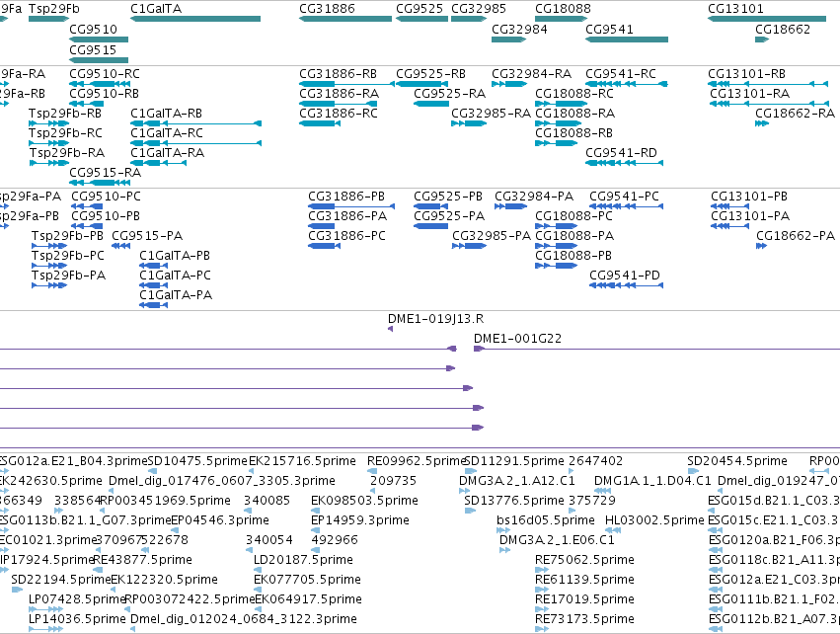Viewport: 840px width, 634px height.
Task: Select protein CG9525-PA label
Action: [449, 216]
